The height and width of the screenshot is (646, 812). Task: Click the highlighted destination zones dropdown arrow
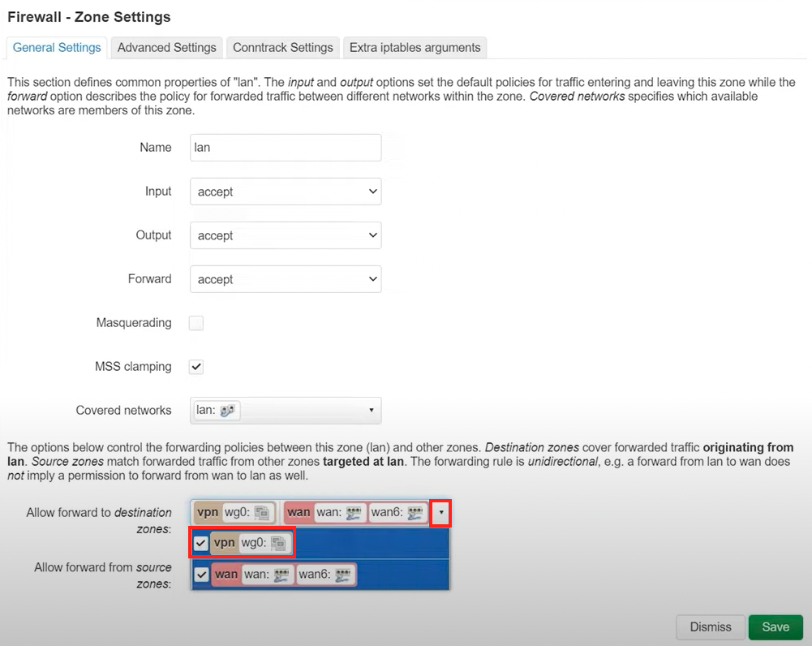click(441, 512)
